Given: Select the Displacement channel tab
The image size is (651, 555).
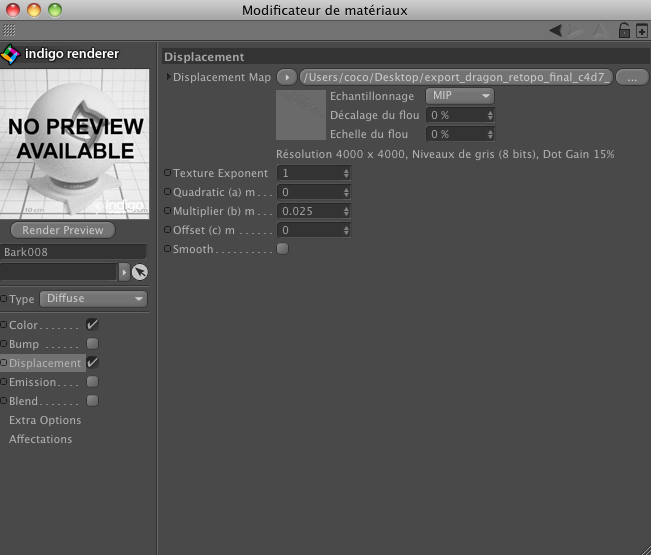Looking at the screenshot, I should (x=45, y=363).
